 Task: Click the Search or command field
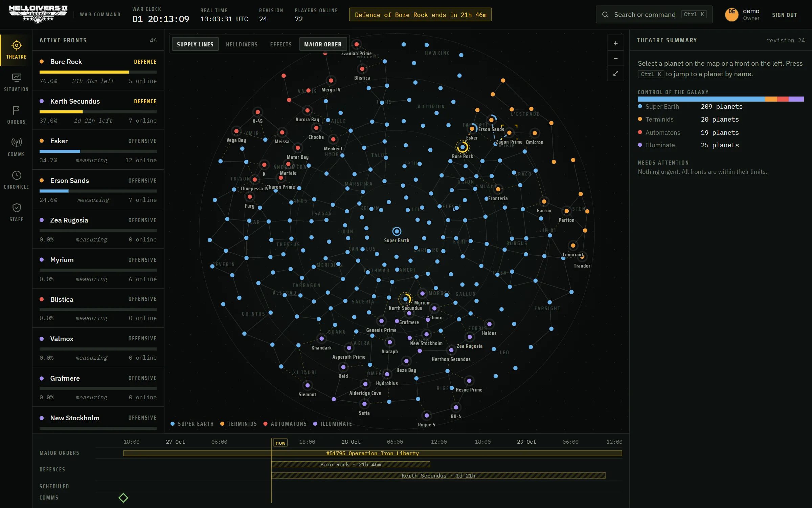pos(654,15)
